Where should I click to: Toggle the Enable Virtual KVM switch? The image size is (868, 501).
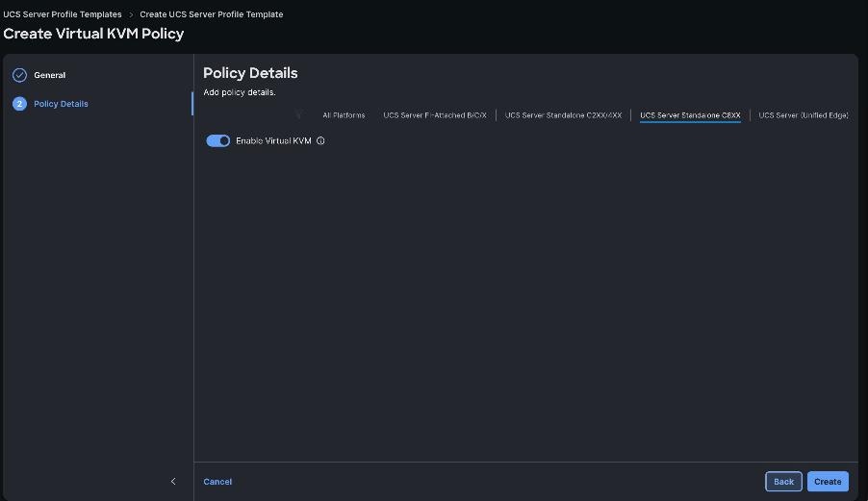pos(217,141)
